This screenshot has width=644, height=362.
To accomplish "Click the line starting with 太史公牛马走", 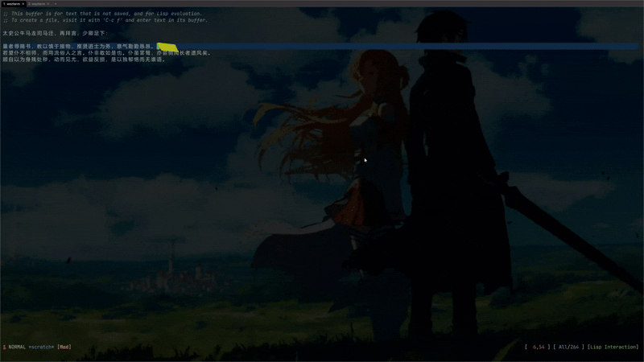I will coord(48,33).
